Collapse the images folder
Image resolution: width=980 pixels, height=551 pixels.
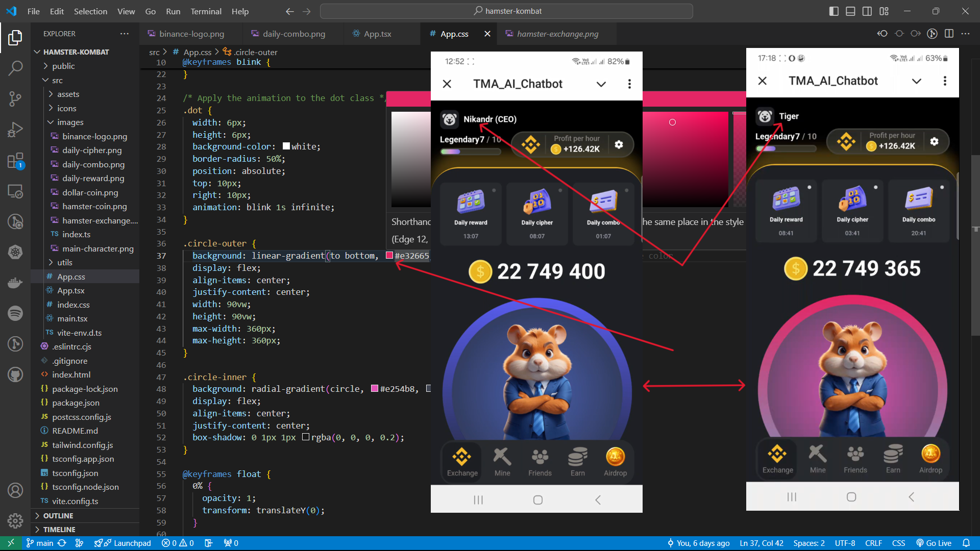coord(70,122)
